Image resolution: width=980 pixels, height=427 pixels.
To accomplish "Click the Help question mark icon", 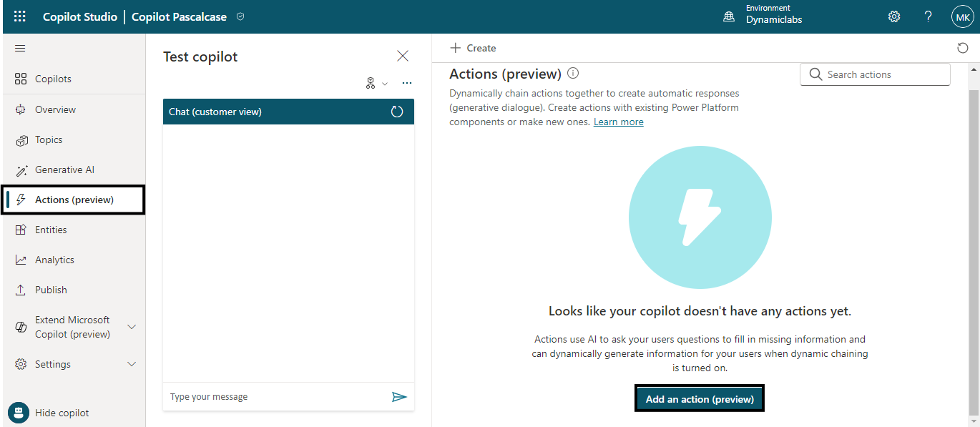I will [x=928, y=16].
